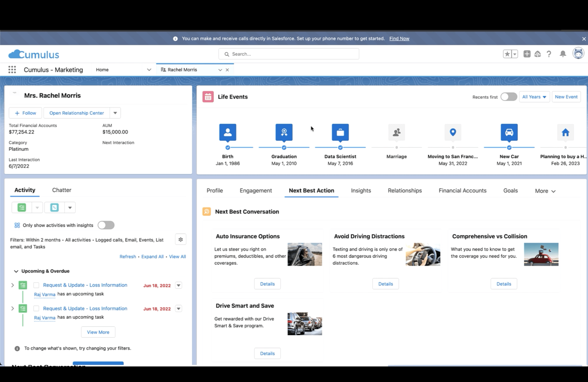The width and height of the screenshot is (588, 382).
Task: Click the notifications bell icon
Action: pyautogui.click(x=563, y=54)
